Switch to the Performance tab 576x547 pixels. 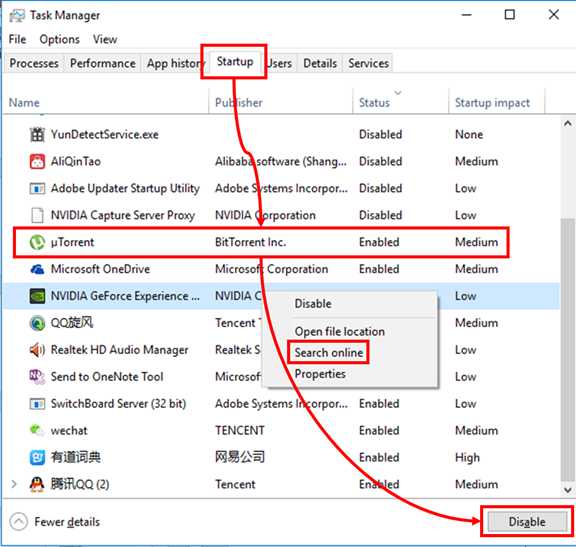(102, 63)
